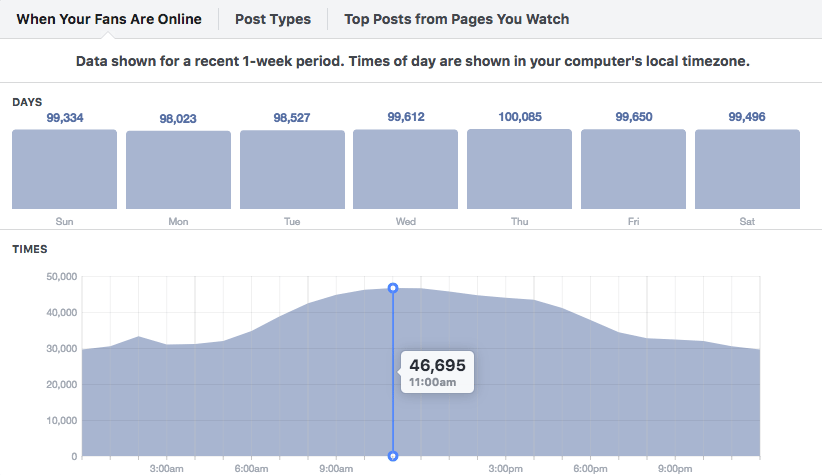Select the Saturday bar in Days chart
The height and width of the screenshot is (475, 822).
coord(748,169)
